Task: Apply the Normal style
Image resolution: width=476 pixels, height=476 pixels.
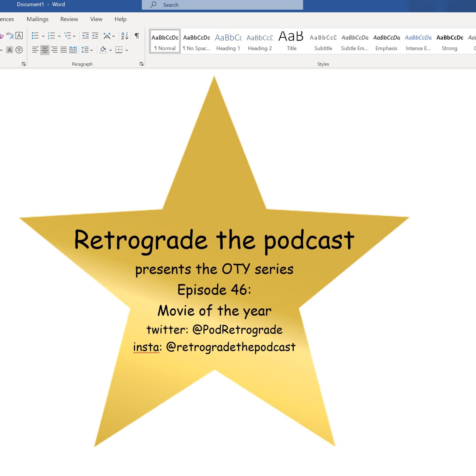Action: coord(165,41)
